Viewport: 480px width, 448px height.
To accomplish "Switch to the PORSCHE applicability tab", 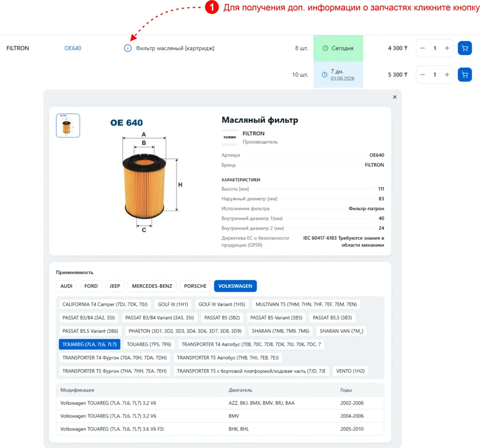I will pos(195,286).
